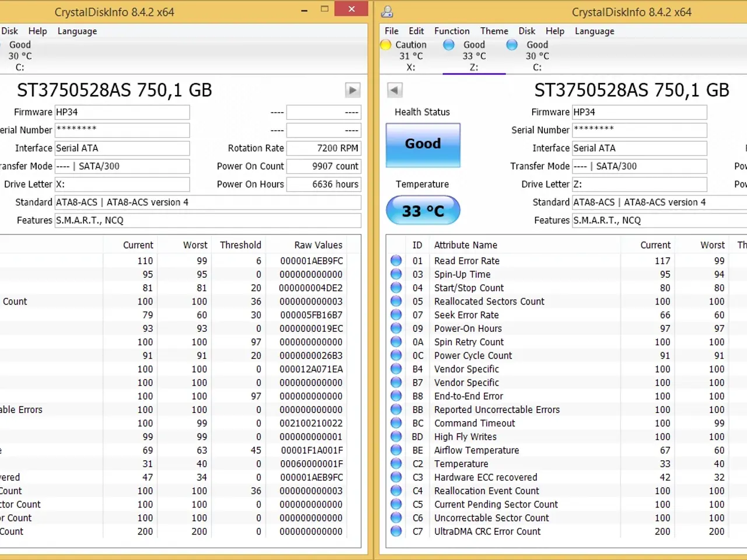Click the Vendor Specific row with ID B4

566,369
